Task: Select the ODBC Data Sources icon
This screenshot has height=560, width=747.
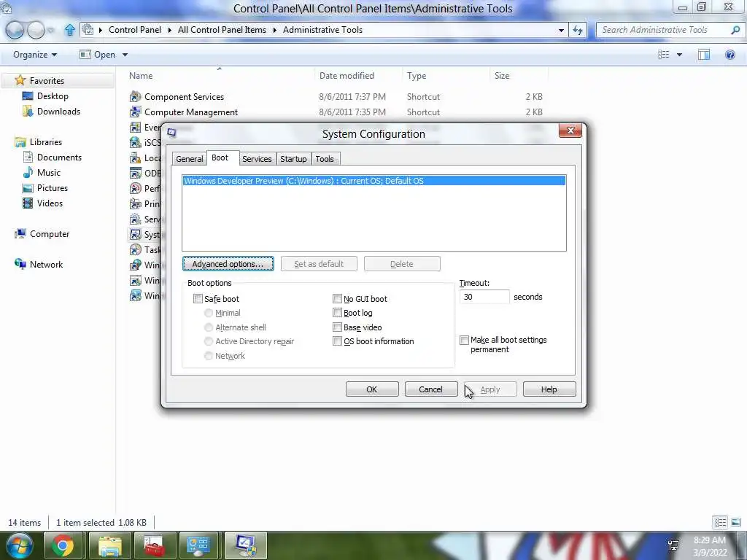Action: (x=135, y=173)
